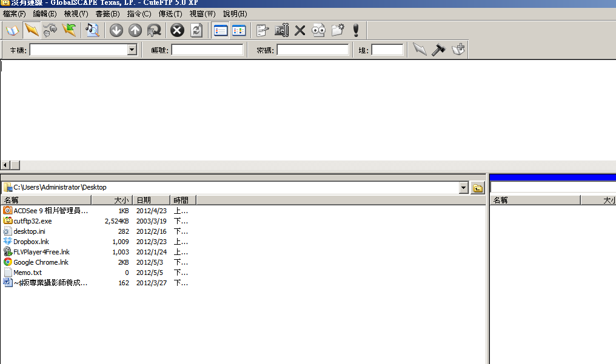The width and height of the screenshot is (616, 364).
Task: Click the grey Q arrow toolbar icon
Action: 154,30
